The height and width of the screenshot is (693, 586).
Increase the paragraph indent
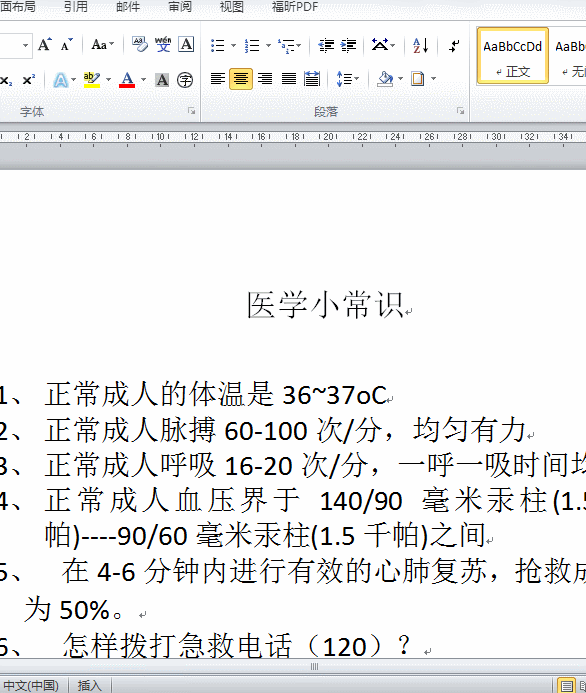coord(349,45)
